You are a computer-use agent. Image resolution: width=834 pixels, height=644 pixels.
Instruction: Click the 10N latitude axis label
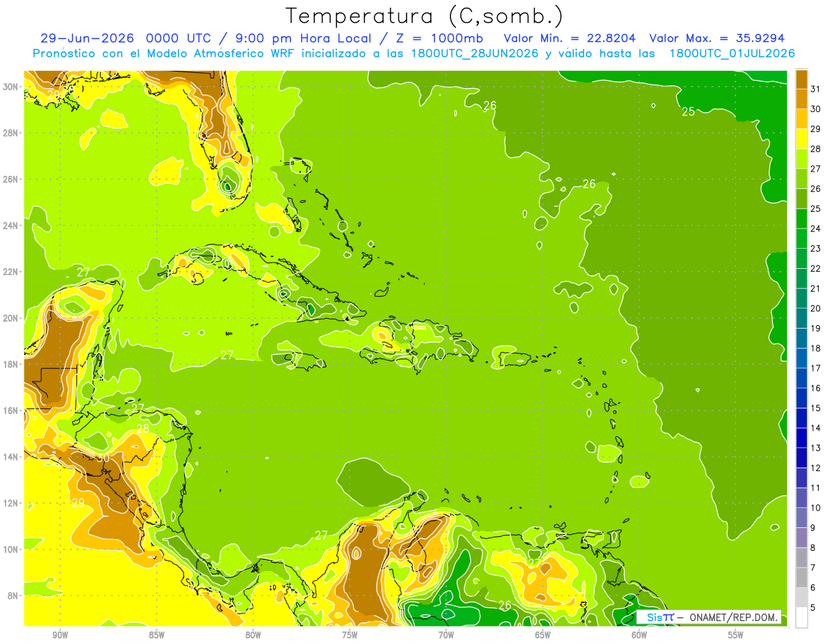11,550
